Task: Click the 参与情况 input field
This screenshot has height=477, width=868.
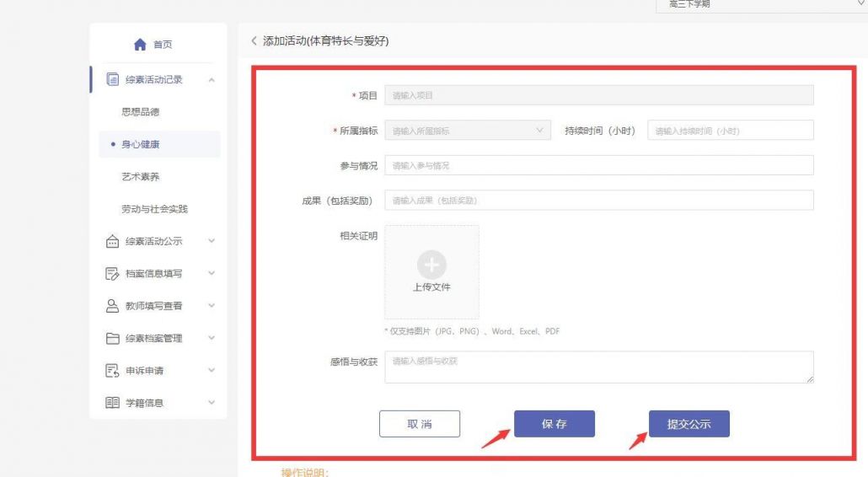Action: (599, 165)
